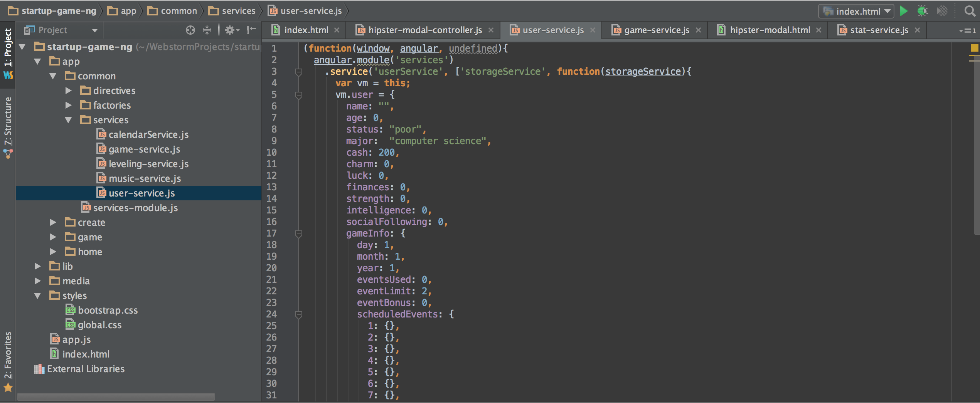Screen dimensions: 980x403
Task: Collapse the services folder
Action: click(69, 120)
